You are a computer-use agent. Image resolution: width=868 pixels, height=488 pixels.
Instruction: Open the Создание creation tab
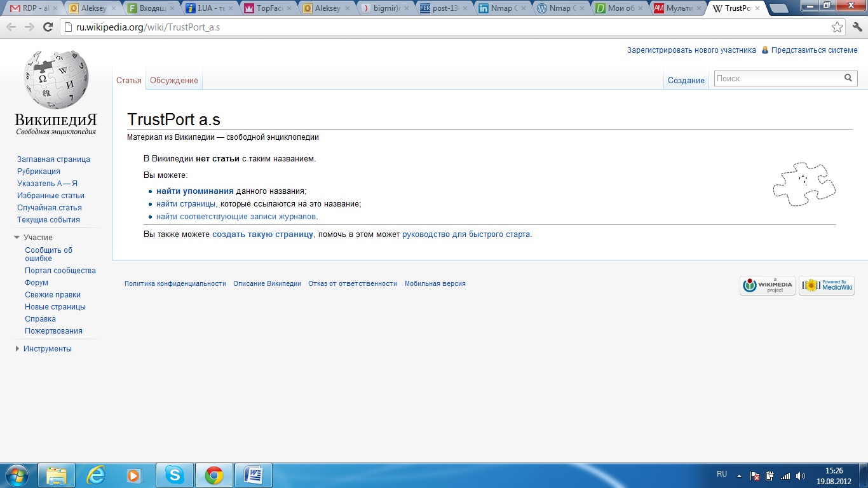[686, 81]
